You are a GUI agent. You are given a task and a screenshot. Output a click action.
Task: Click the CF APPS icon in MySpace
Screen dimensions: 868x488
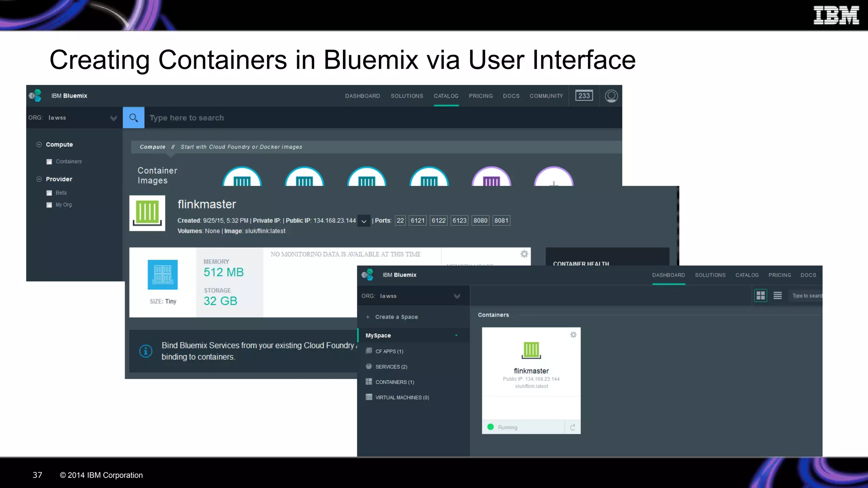tap(369, 351)
